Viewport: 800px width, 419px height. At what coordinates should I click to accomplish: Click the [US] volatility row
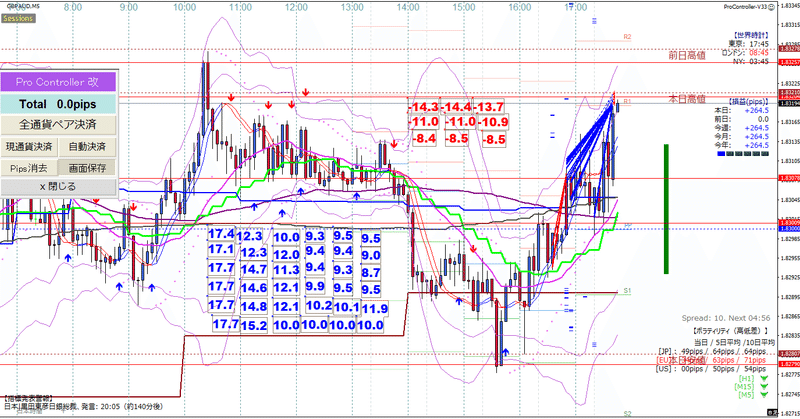tap(711, 368)
